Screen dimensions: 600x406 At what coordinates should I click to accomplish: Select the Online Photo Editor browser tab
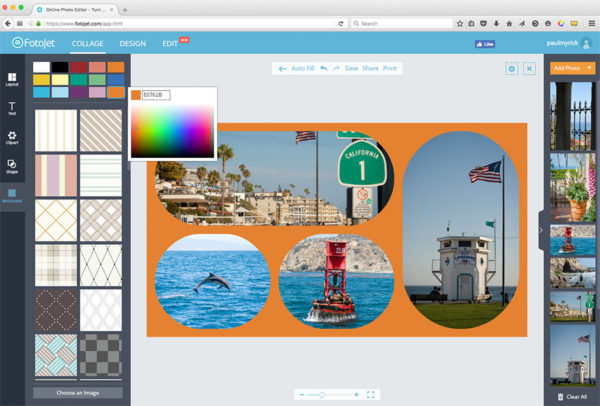[x=74, y=9]
